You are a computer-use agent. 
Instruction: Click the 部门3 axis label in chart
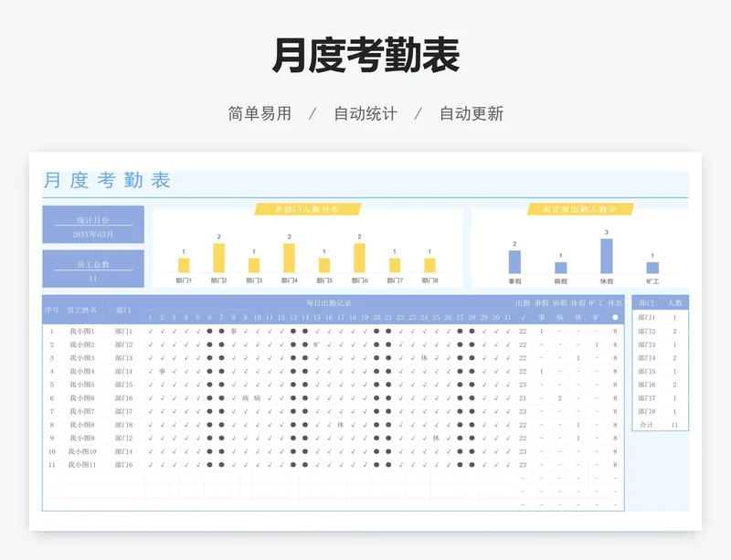coord(254,280)
